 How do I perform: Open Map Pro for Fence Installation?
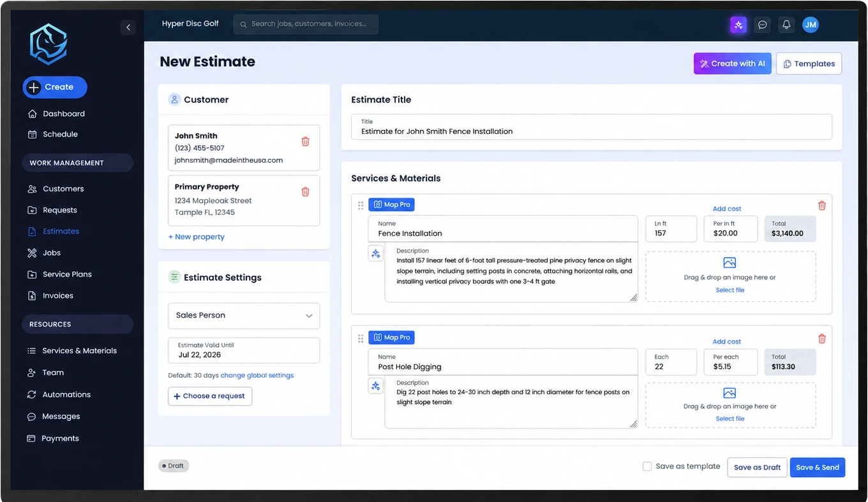(391, 205)
